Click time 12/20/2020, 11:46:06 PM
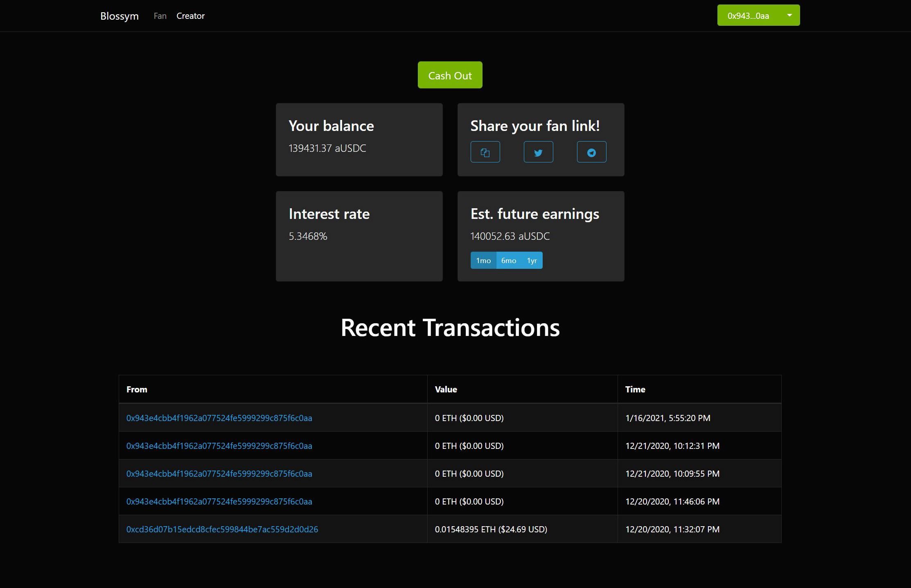The image size is (911, 588). tap(672, 501)
